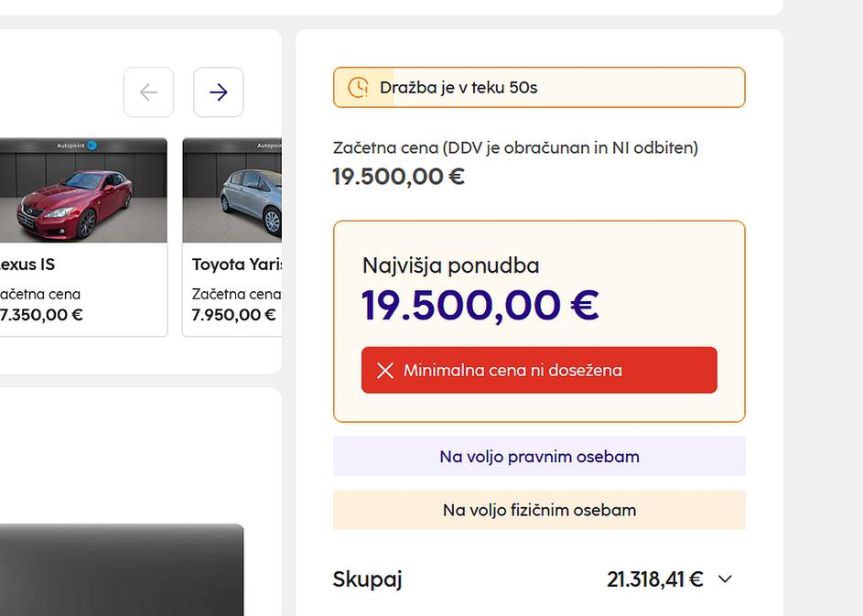The image size is (863, 616).
Task: Click the X icon in the red banner
Action: coord(385,370)
